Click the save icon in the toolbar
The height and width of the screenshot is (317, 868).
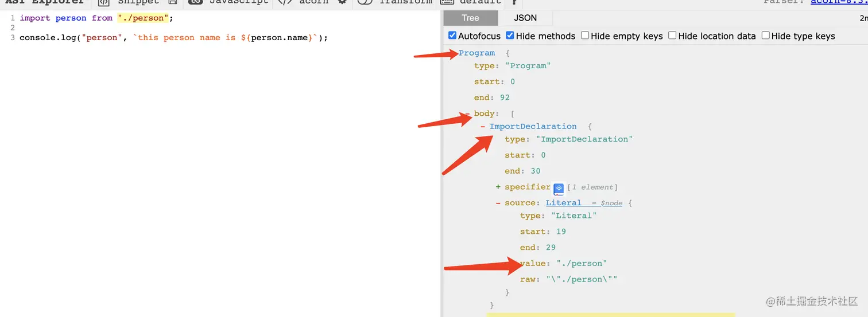point(173,2)
